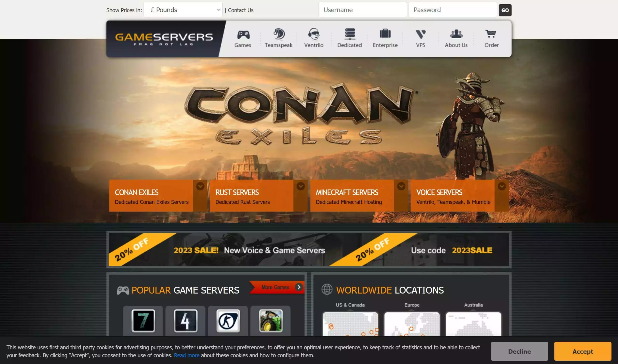Expand the Rust Servers chevron arrow
This screenshot has height=364, width=618.
(x=301, y=186)
